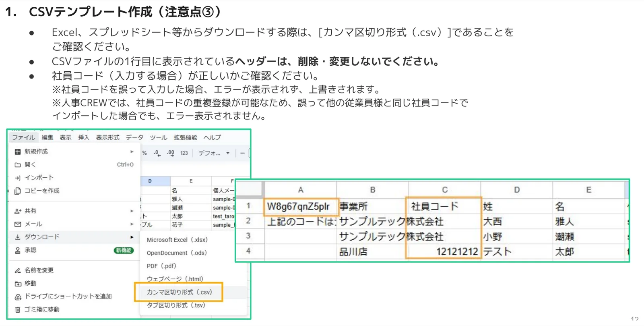Expand the ダウンロード submenu arrow
Image resolution: width=644 pixels, height=326 pixels.
132,237
